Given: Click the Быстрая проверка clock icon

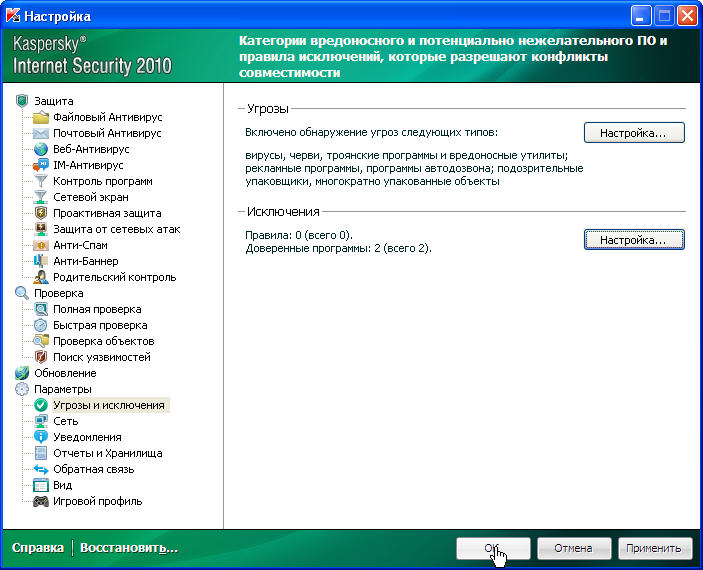Looking at the screenshot, I should (x=40, y=325).
